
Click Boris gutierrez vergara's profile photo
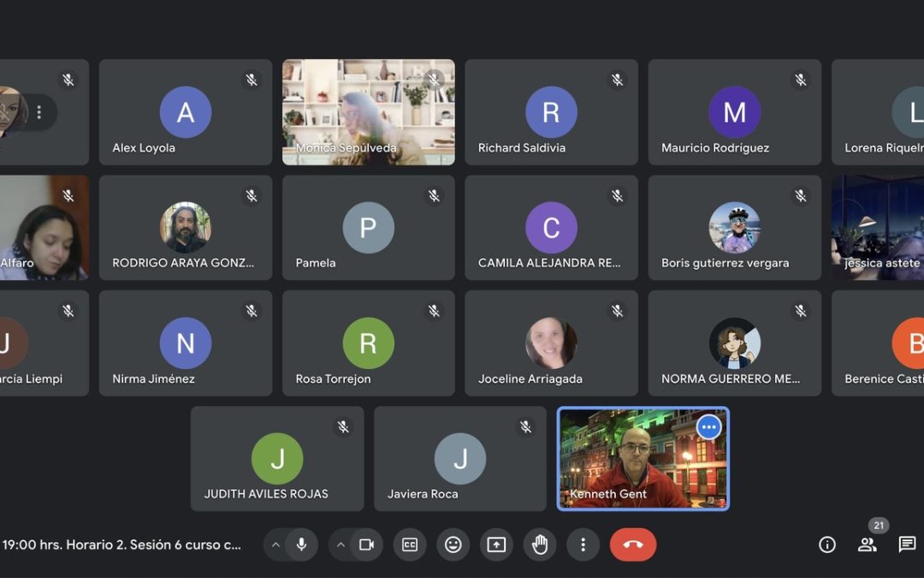[734, 228]
